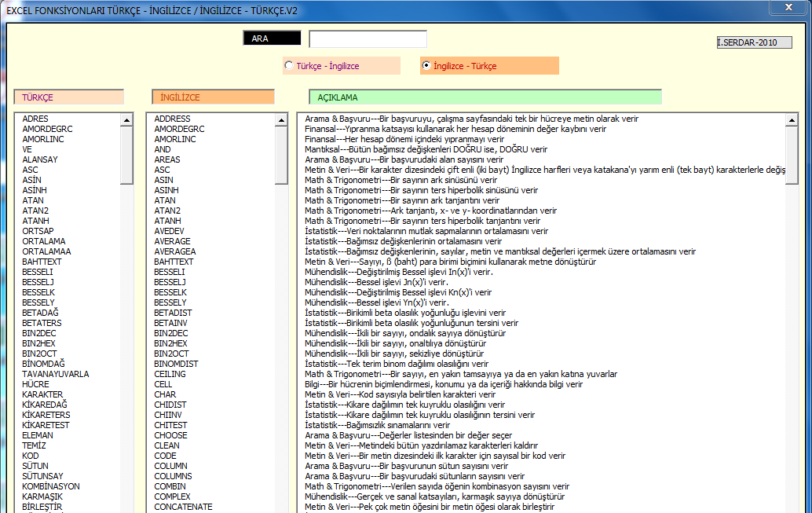Viewport: 812px width, 513px height.
Task: Select AMORLINC in the Türkçe list
Action: [43, 139]
